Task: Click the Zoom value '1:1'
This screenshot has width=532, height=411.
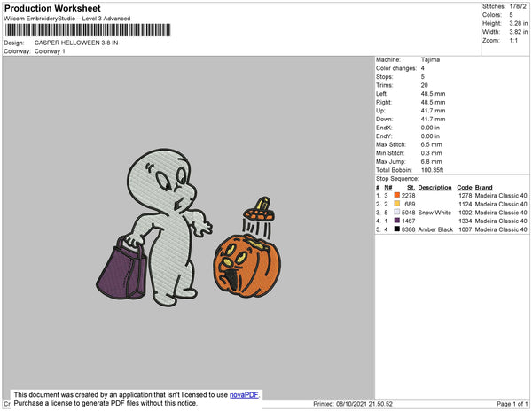Action: tap(513, 41)
